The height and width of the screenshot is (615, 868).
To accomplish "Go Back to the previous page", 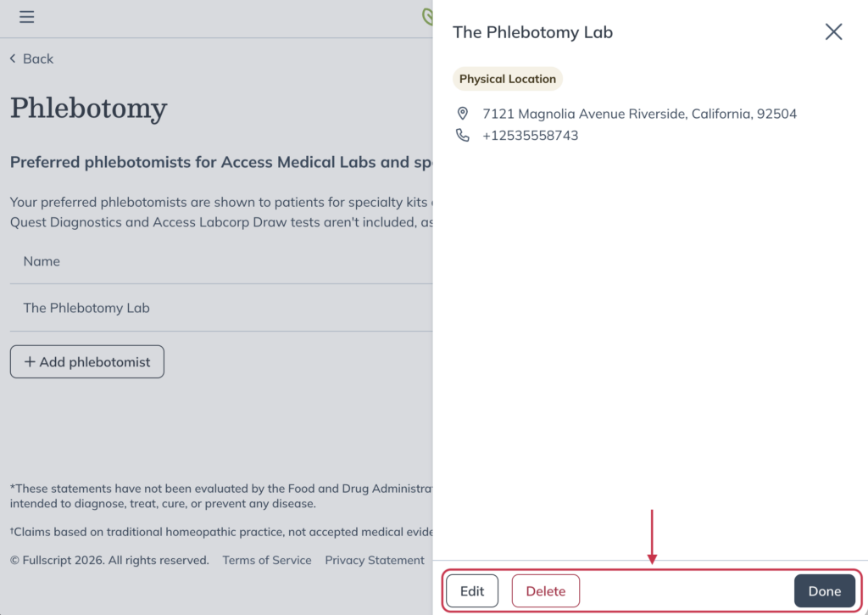I will click(x=31, y=59).
